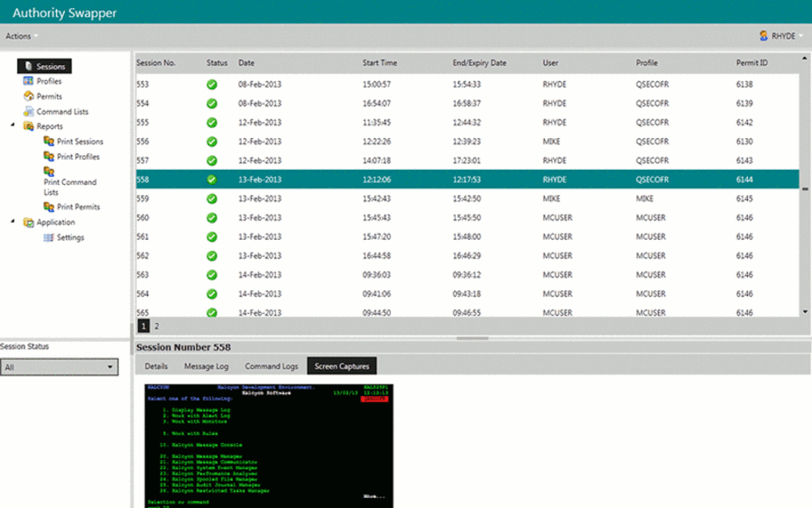Sort by the Session No. column header
This screenshot has height=508, width=812.
point(156,62)
